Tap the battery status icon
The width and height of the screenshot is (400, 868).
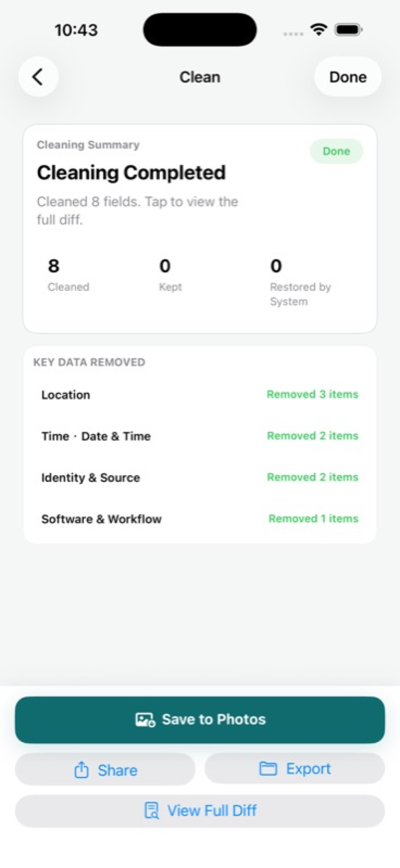[348, 30]
